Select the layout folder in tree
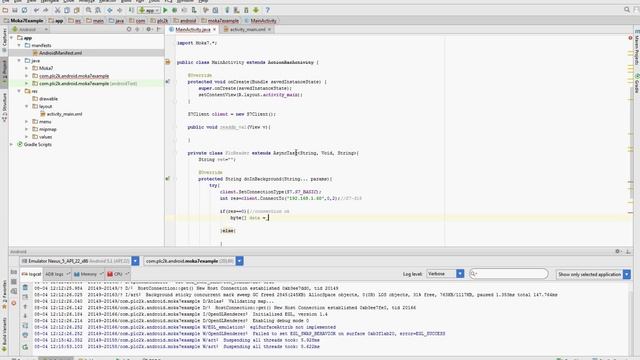Viewport: 640px width, 360px height. (x=45, y=107)
